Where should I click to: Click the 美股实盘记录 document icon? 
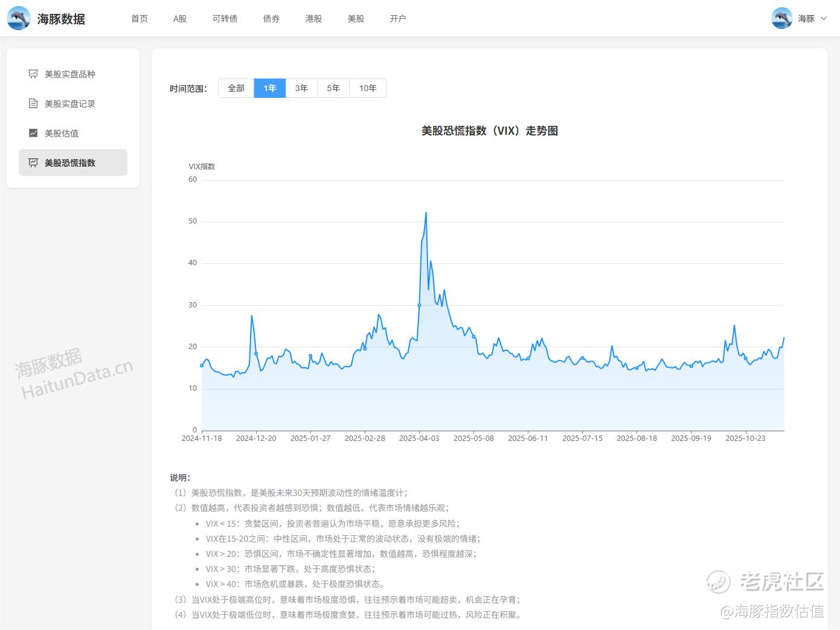33,104
